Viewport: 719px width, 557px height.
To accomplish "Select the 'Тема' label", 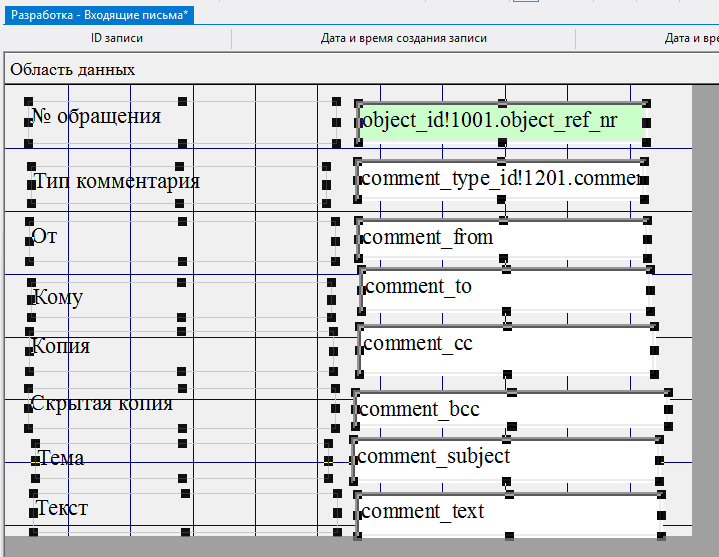I will pyautogui.click(x=61, y=458).
